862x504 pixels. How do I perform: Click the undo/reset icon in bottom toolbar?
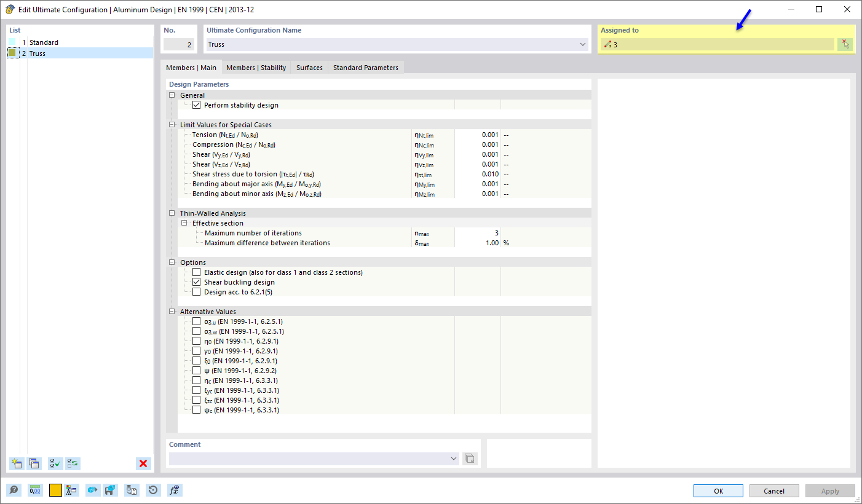(152, 490)
